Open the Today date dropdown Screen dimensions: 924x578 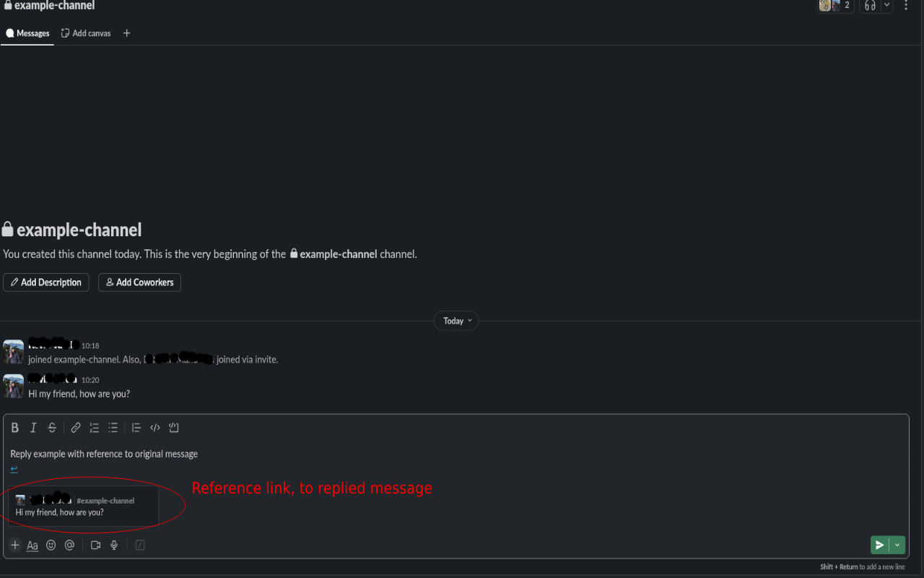(x=456, y=321)
